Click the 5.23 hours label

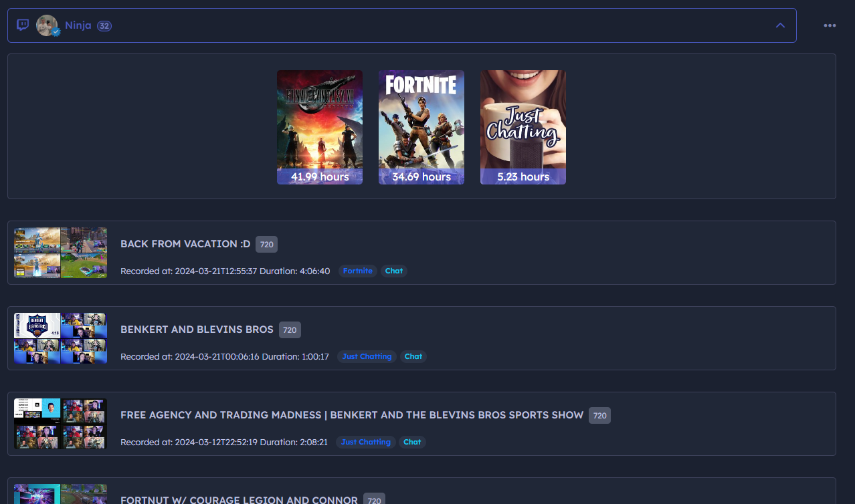pyautogui.click(x=523, y=177)
